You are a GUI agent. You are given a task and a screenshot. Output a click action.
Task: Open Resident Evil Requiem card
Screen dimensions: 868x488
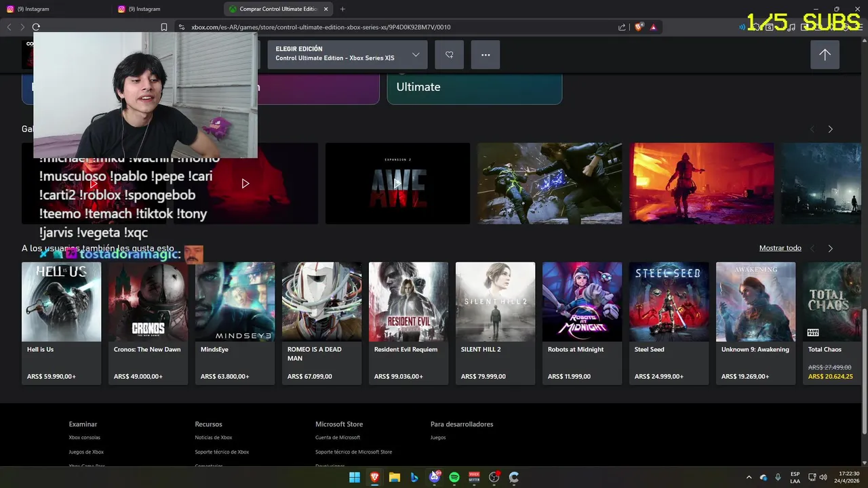[x=408, y=323]
